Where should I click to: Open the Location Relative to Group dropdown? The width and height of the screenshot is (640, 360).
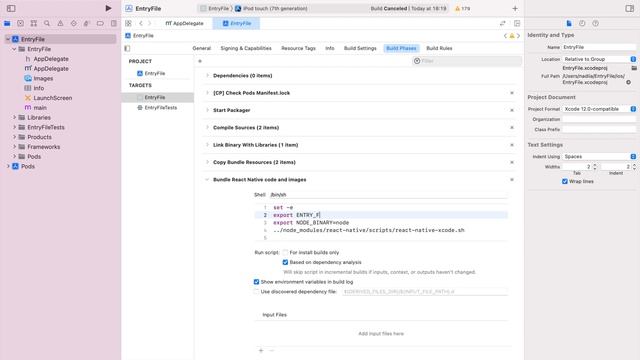599,59
